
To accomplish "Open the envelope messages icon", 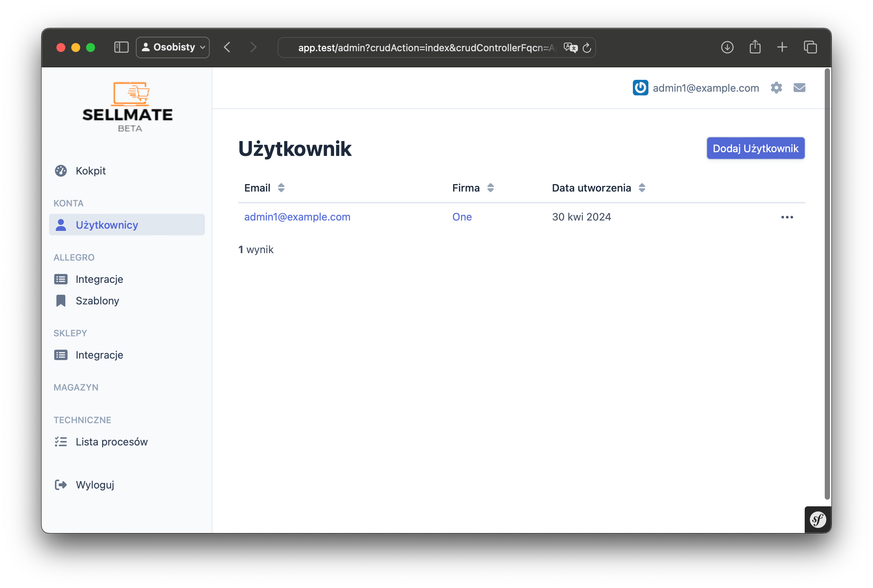I will click(x=799, y=88).
